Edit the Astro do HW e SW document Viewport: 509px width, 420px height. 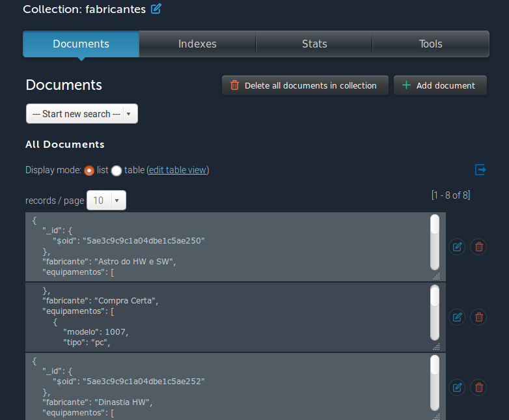click(x=457, y=247)
